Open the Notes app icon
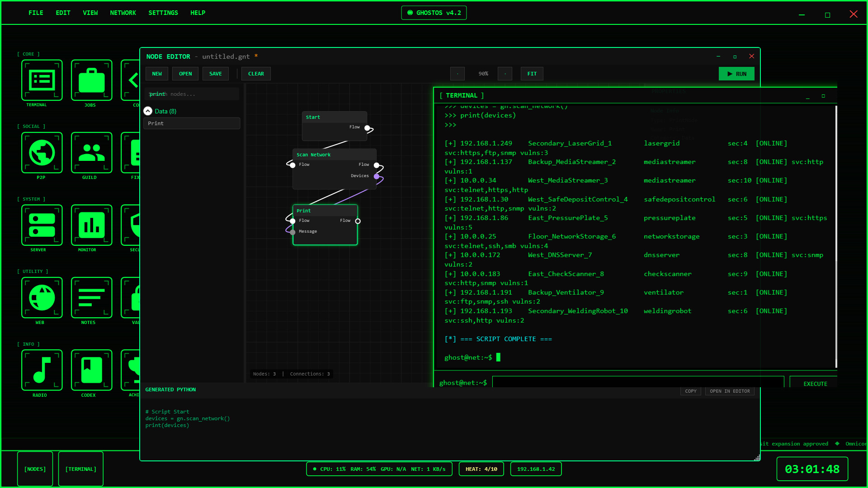 point(91,298)
